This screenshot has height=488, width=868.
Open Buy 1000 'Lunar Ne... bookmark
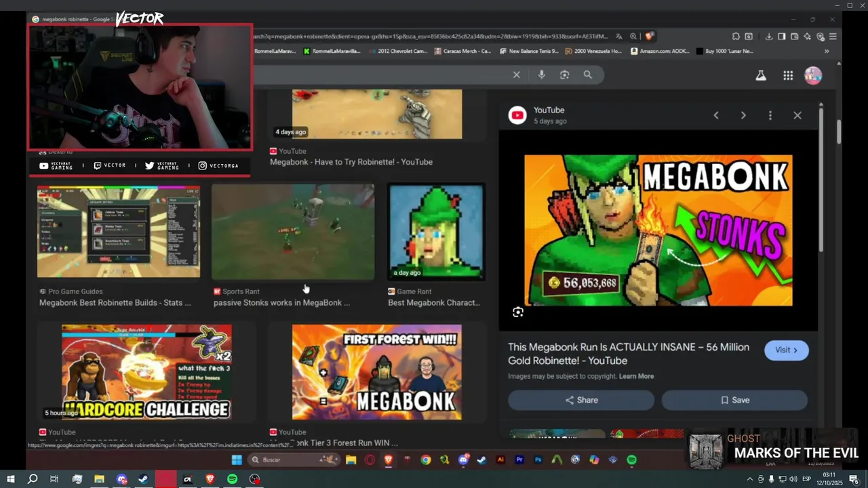click(724, 51)
